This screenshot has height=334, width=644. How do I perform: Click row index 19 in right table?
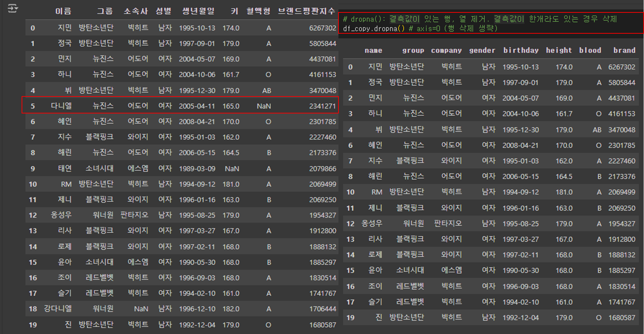coord(351,318)
